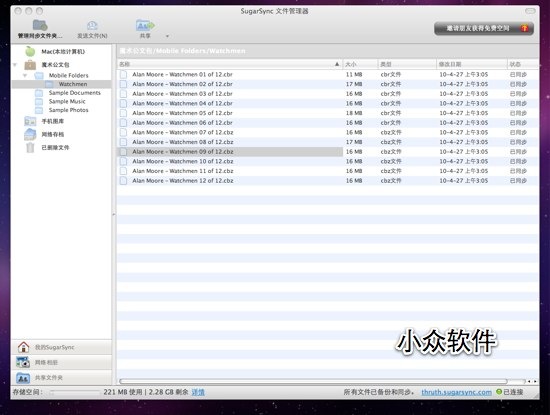The width and height of the screenshot is (550, 415).
Task: Click the Mobile Photos icon in sidebar
Action: pyautogui.click(x=30, y=121)
